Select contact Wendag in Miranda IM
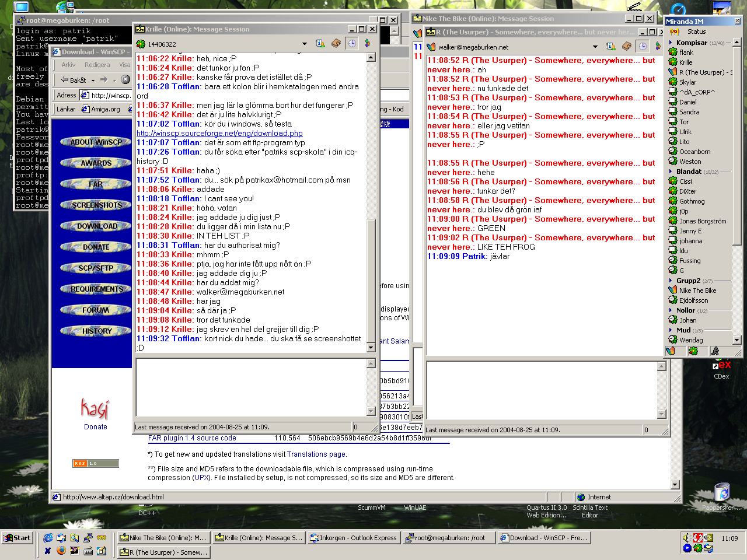Screen dimensions: 747x560 click(691, 340)
